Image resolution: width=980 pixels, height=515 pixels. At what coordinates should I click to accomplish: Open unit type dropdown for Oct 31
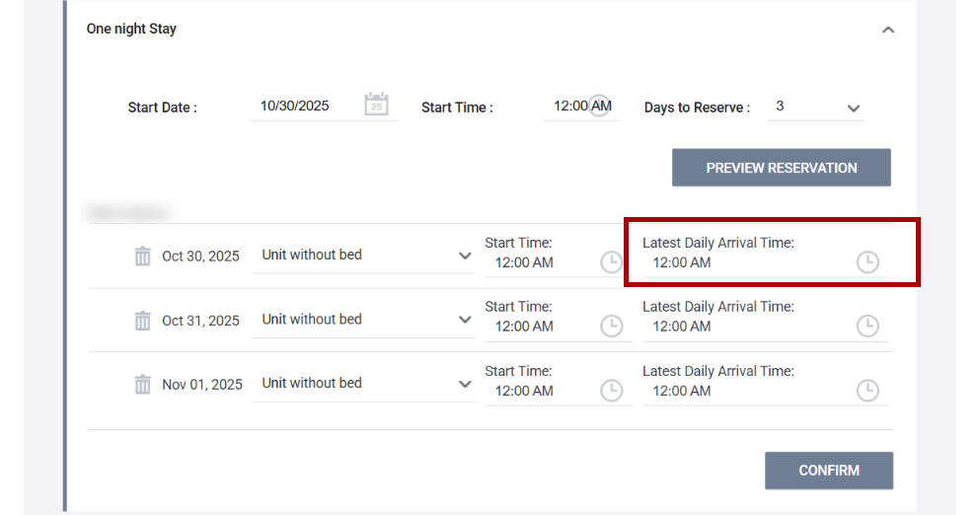tap(465, 320)
